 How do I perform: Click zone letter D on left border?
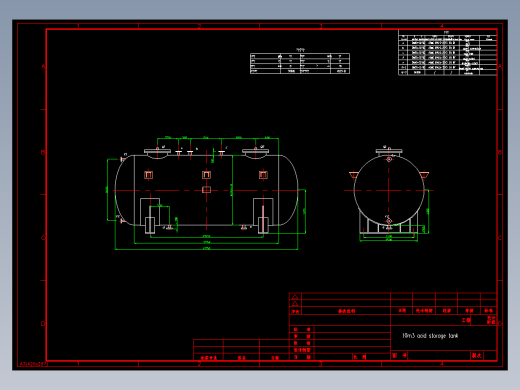[43, 324]
